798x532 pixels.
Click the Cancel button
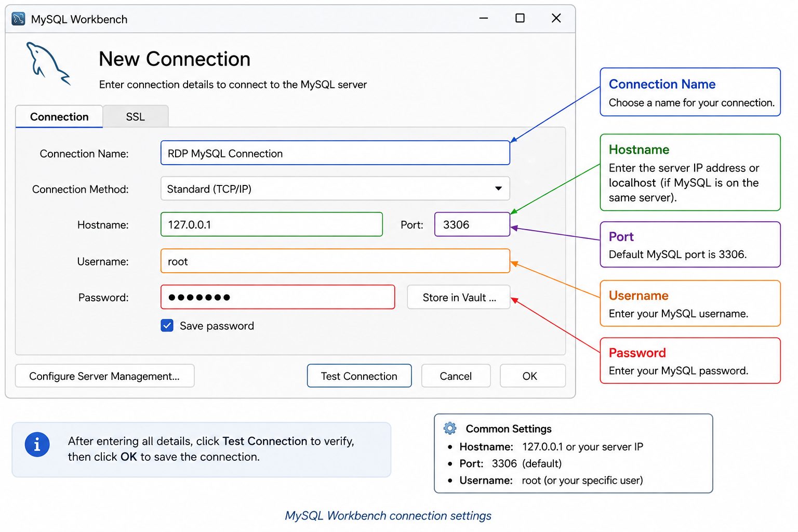tap(456, 376)
